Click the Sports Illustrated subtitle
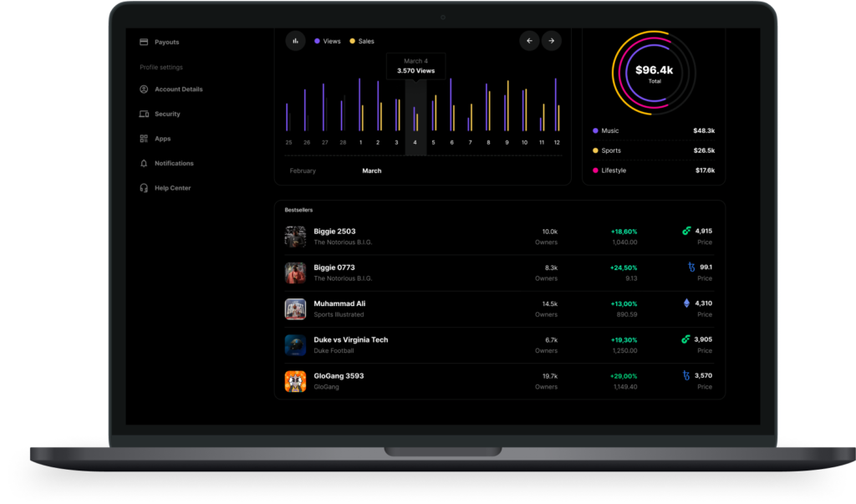 click(339, 314)
